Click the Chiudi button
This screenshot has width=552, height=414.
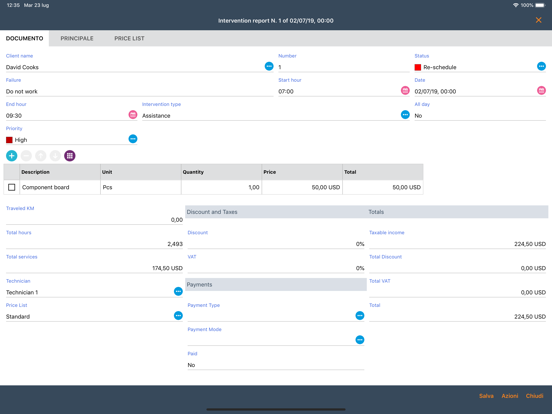(534, 396)
